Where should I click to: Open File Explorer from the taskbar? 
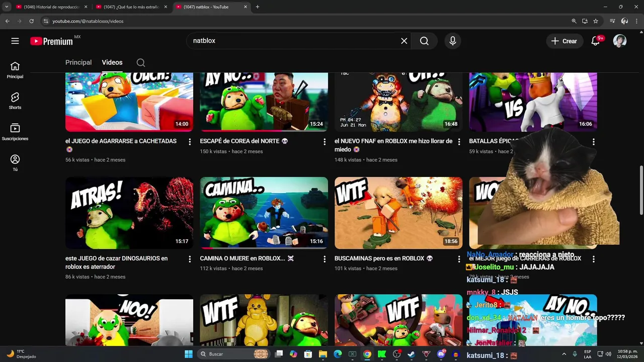pos(323,354)
